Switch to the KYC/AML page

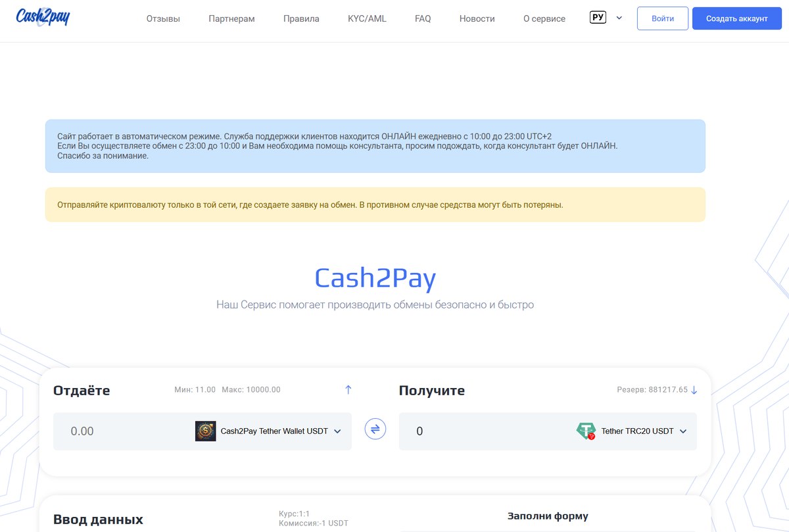coord(366,18)
